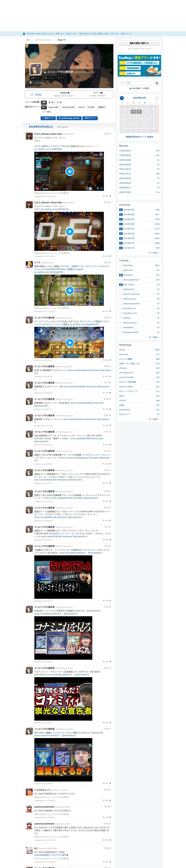The image size is (186, 868).
Task: Click the @hottaqu friend avatar icon
Action: tap(121, 275)
